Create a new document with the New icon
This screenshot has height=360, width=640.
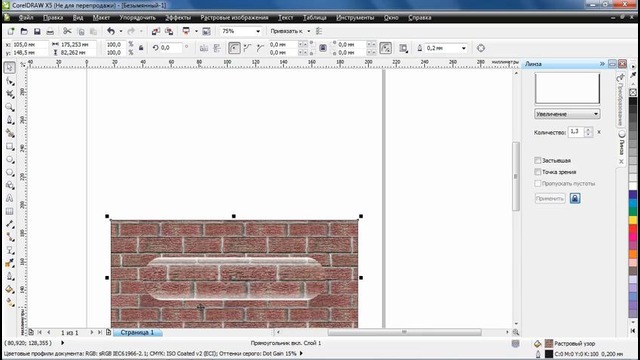[11, 31]
